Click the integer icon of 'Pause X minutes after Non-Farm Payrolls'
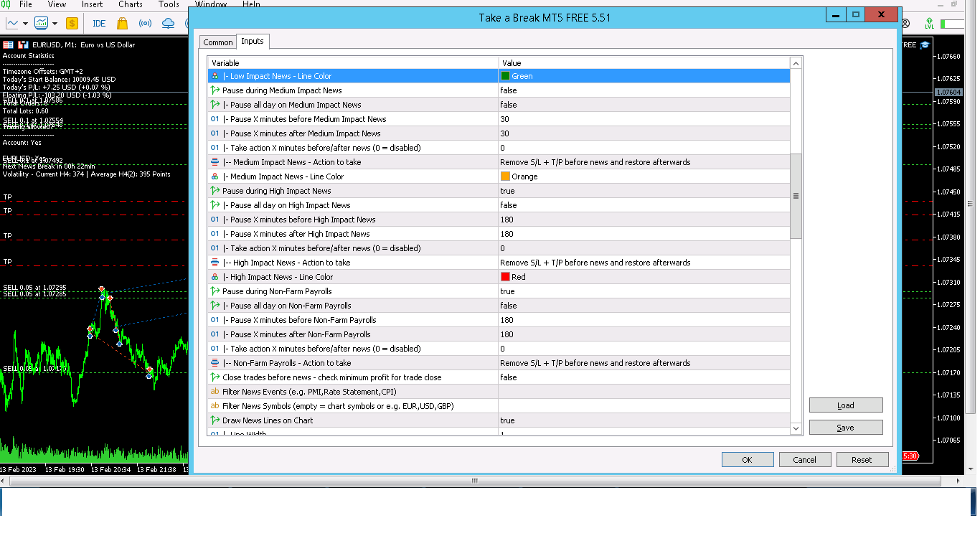This screenshot has width=980, height=551. pos(215,334)
